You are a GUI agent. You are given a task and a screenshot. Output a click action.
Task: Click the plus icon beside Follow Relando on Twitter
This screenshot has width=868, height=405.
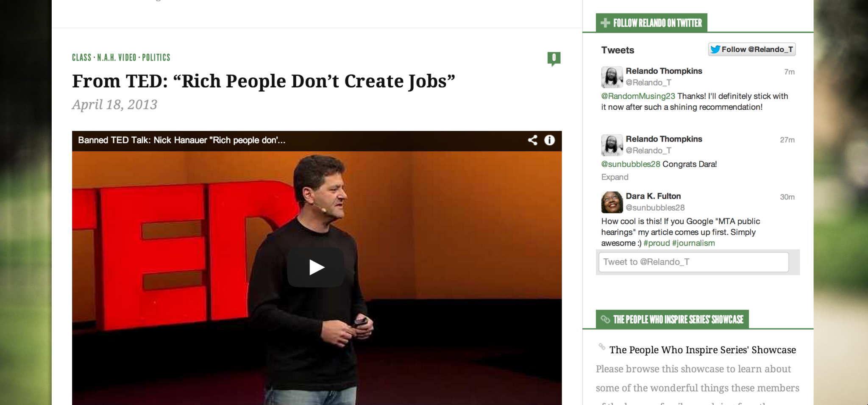tap(605, 23)
